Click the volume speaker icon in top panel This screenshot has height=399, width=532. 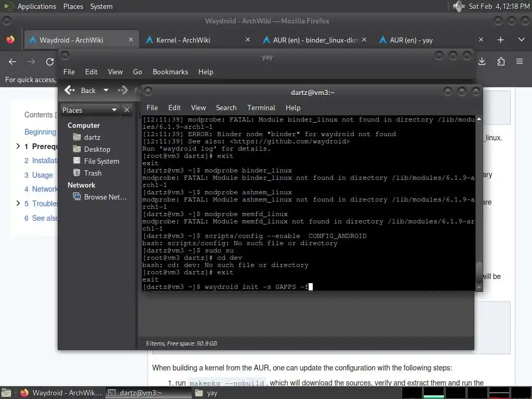click(458, 6)
